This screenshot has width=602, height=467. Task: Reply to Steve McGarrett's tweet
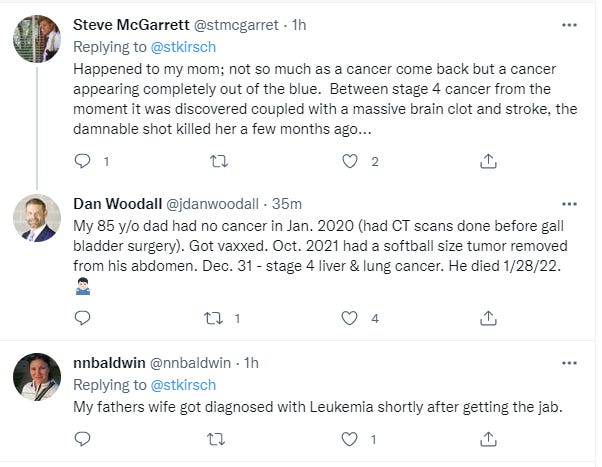point(83,160)
